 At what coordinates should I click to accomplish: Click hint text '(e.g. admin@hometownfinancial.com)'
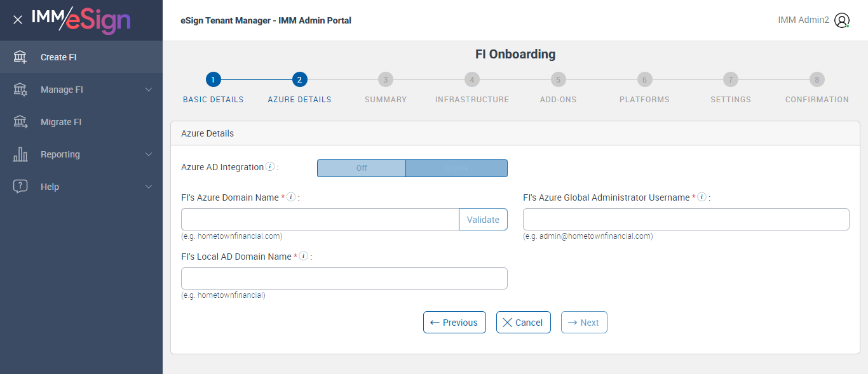(x=588, y=236)
